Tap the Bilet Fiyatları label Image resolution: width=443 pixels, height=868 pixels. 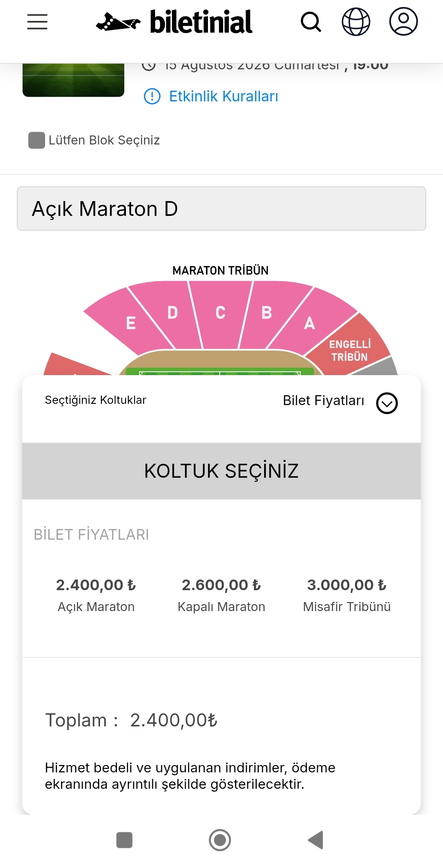(x=324, y=401)
